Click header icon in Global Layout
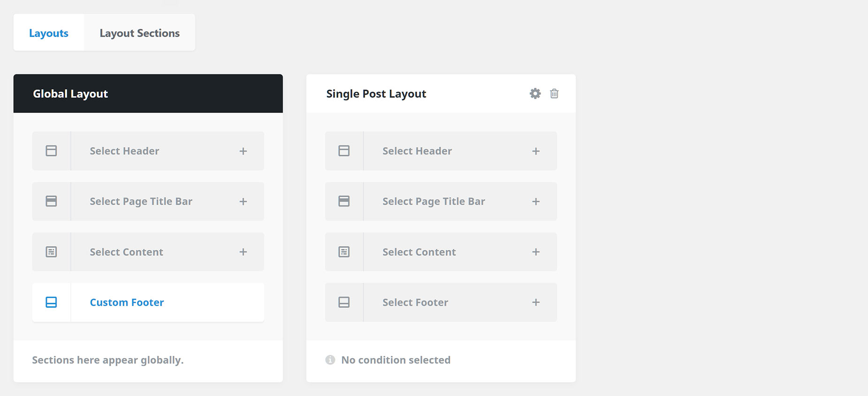868x396 pixels. tap(51, 151)
